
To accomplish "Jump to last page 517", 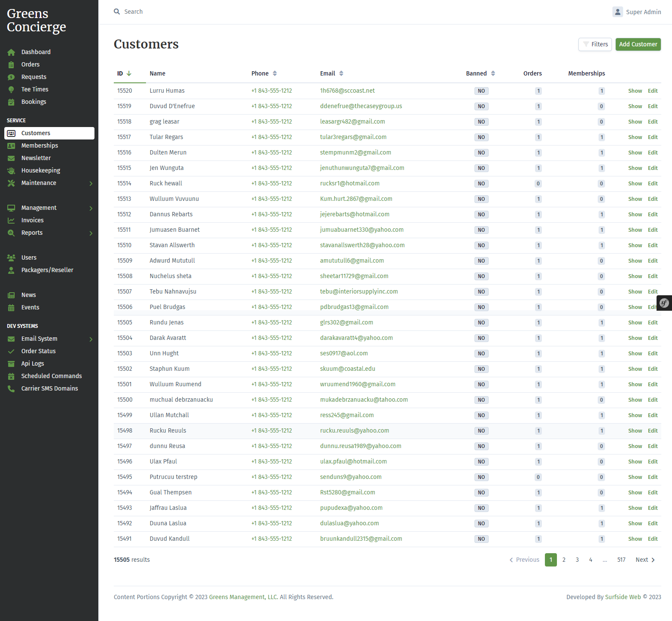I will click(621, 560).
